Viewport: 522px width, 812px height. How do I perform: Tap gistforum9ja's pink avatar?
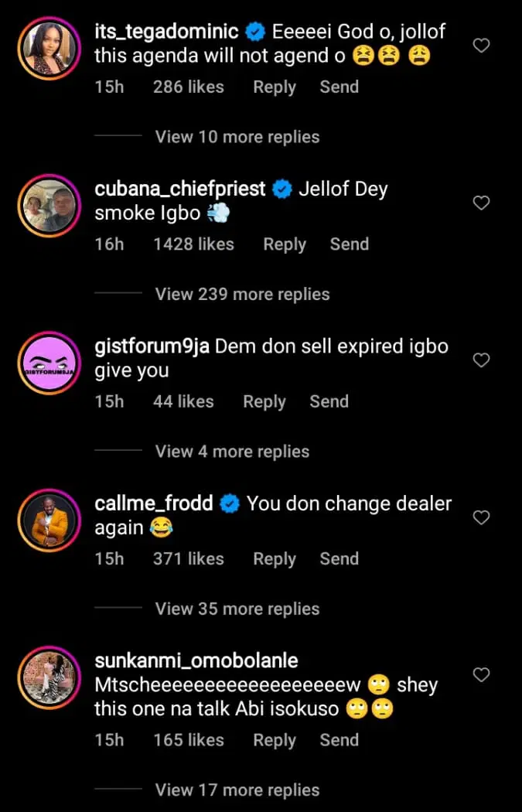pos(48,362)
